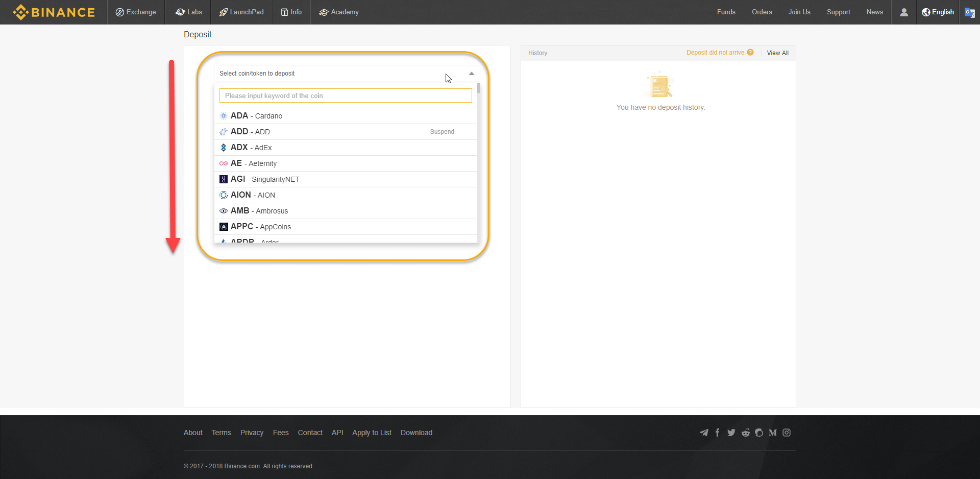This screenshot has width=980, height=479.
Task: Focus the coin keyword search field
Action: 346,95
